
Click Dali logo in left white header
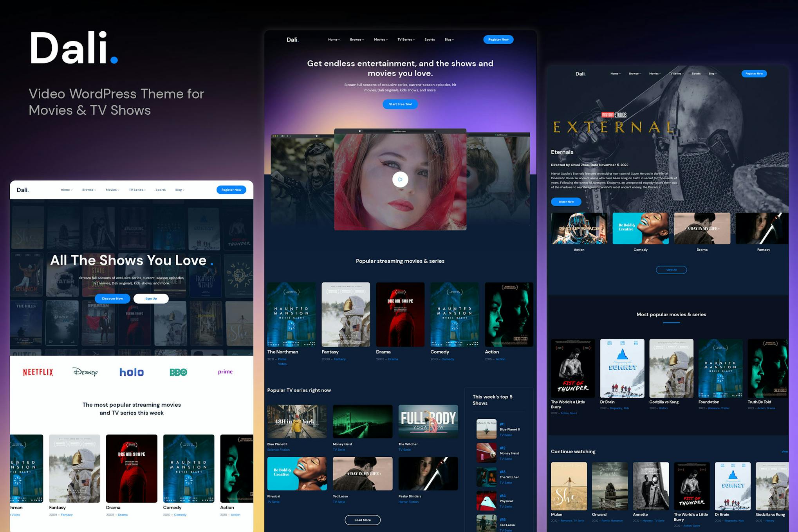[x=23, y=190]
